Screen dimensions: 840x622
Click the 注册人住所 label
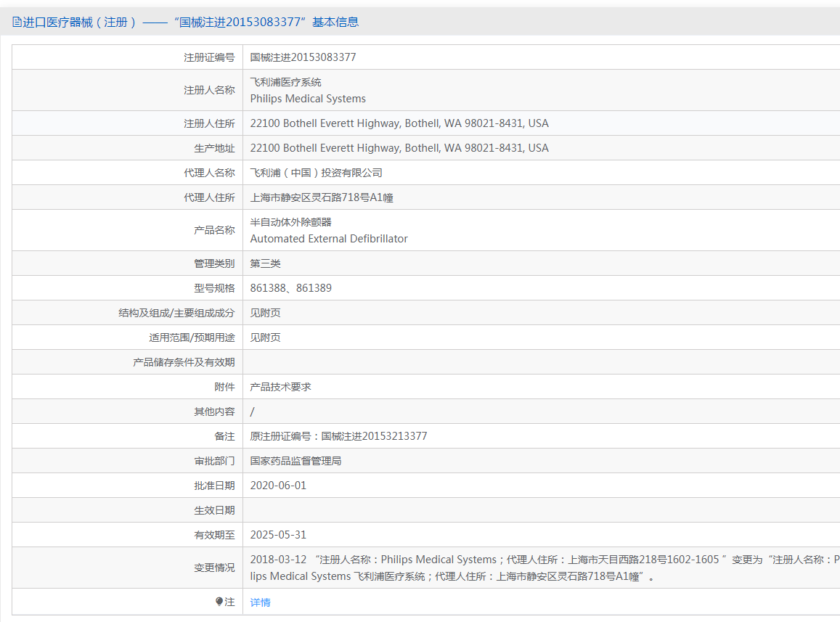pos(210,123)
